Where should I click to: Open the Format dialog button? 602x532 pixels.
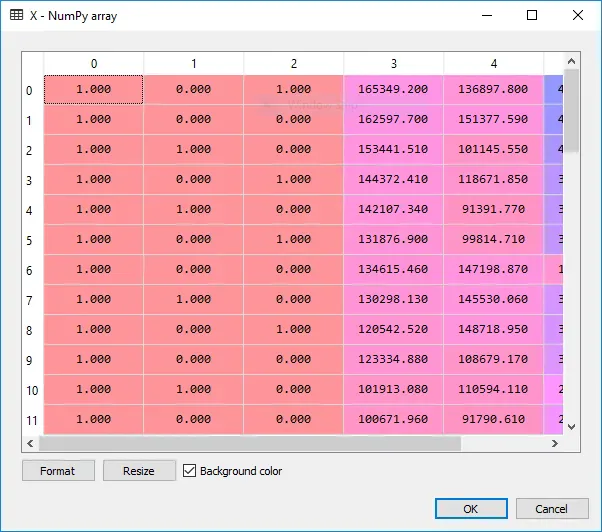(x=58, y=471)
